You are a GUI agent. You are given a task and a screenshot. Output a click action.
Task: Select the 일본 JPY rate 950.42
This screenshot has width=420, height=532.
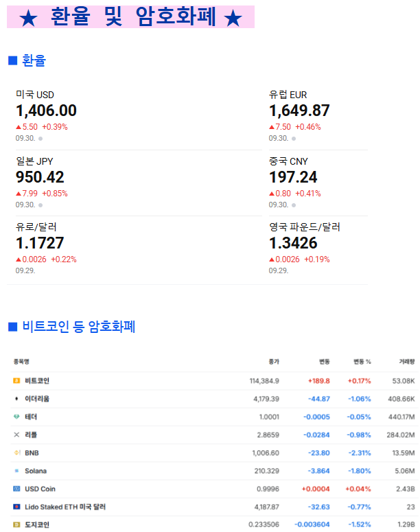click(x=40, y=177)
